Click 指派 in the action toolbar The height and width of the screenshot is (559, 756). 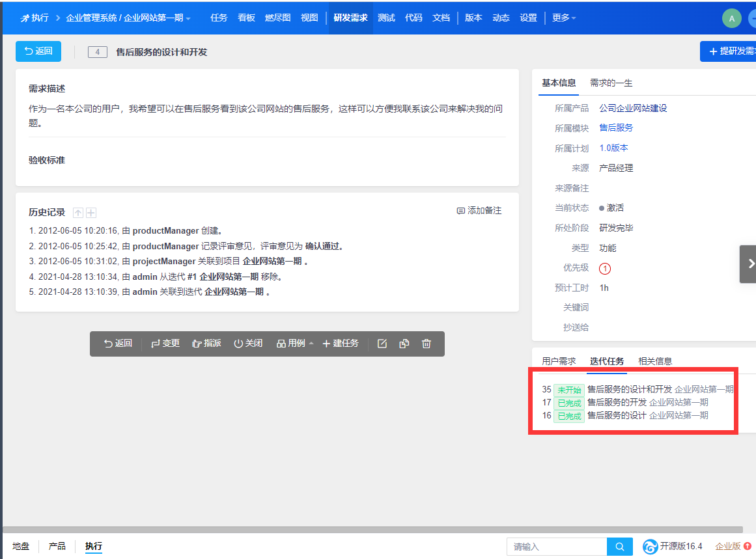[x=207, y=344]
